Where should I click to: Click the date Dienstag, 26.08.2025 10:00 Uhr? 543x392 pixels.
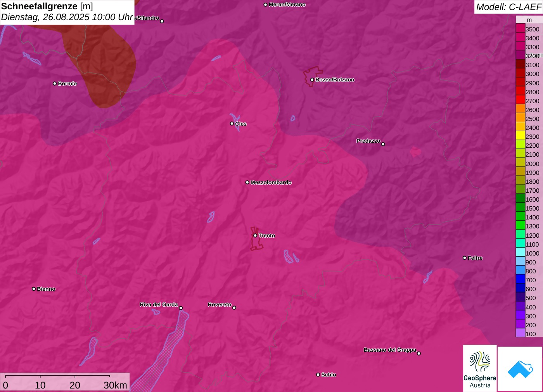tap(67, 17)
